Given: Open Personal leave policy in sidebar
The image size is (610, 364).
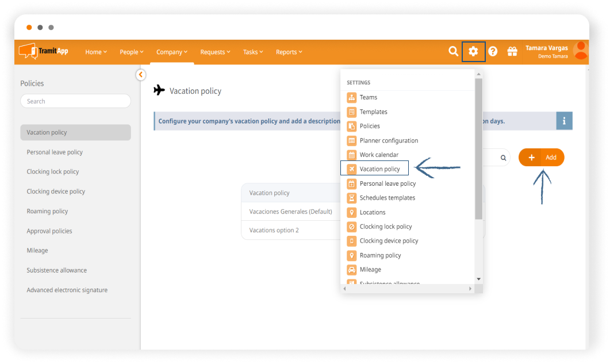Looking at the screenshot, I should (55, 152).
